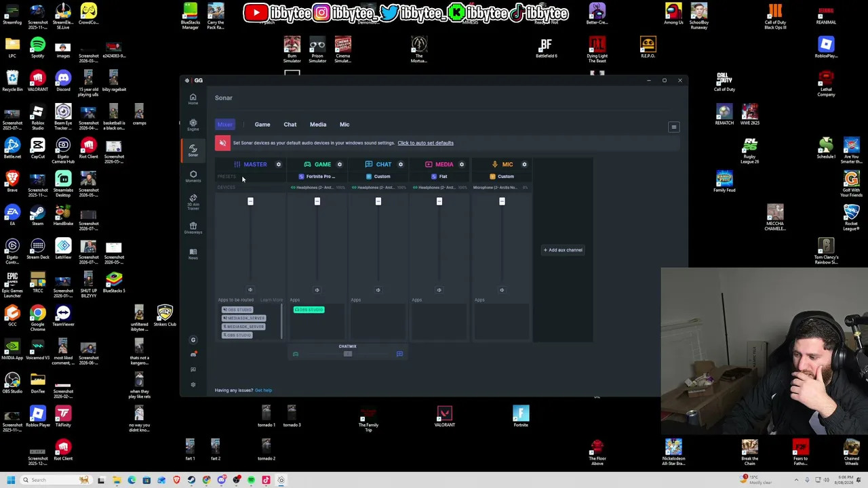This screenshot has width=868, height=488.
Task: Click the auto set defaults link
Action: click(x=425, y=143)
